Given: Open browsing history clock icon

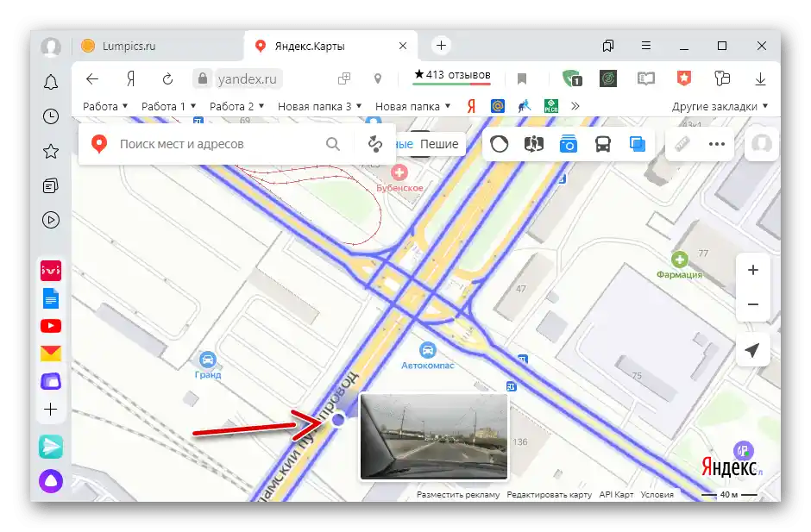Looking at the screenshot, I should 51,116.
